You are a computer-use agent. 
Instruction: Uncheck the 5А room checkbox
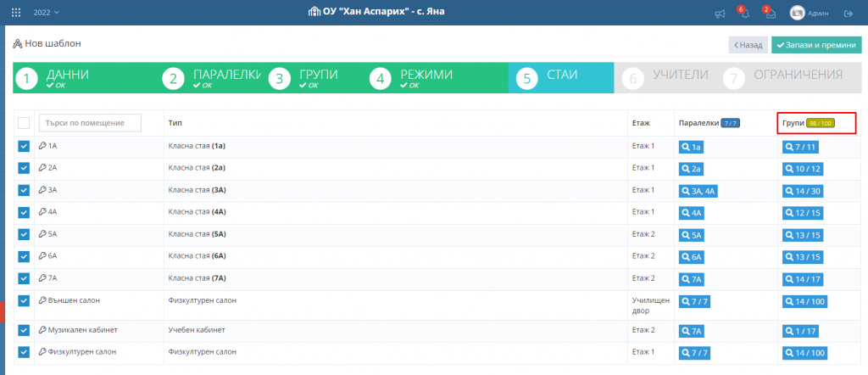point(24,234)
